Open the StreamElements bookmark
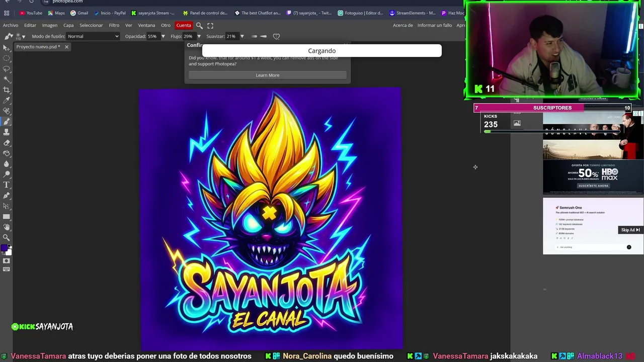Image resolution: width=644 pixels, height=362 pixels. click(x=413, y=13)
